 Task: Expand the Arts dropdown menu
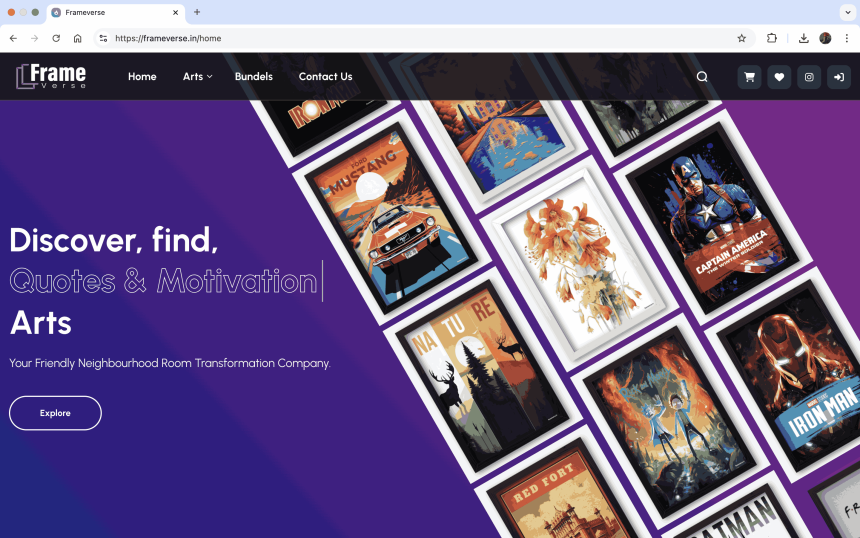[197, 77]
